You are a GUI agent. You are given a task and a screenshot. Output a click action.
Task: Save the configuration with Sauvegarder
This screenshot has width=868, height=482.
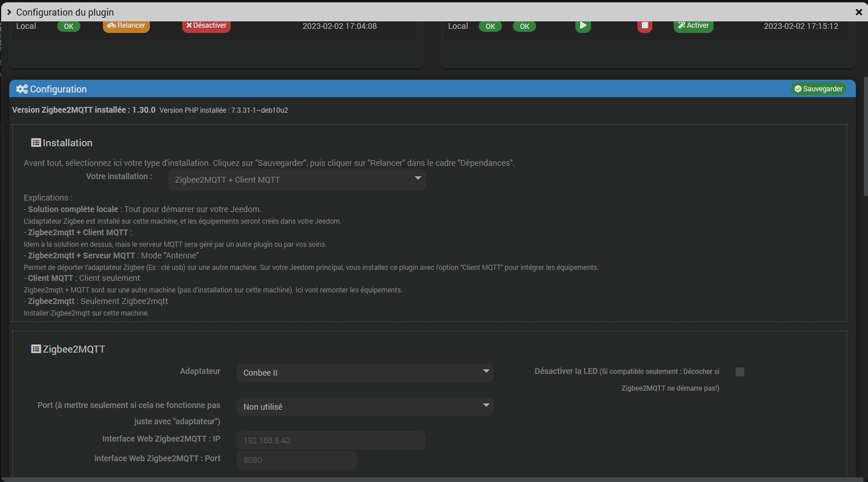tap(818, 89)
